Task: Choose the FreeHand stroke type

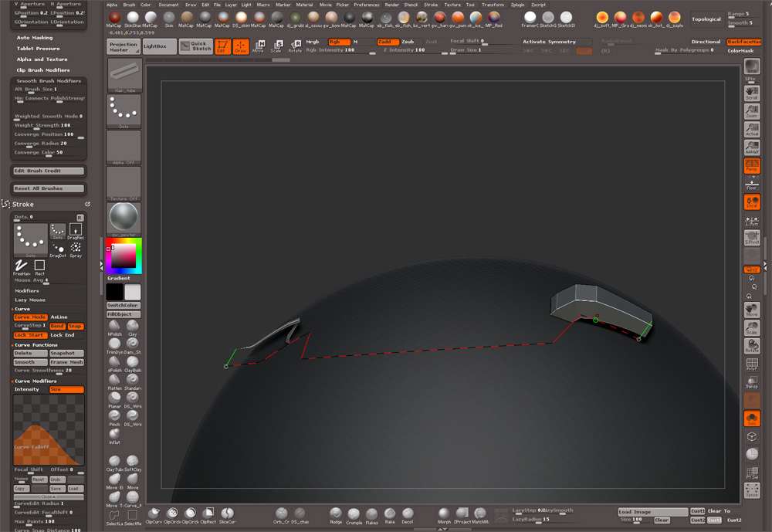Action: [x=21, y=265]
